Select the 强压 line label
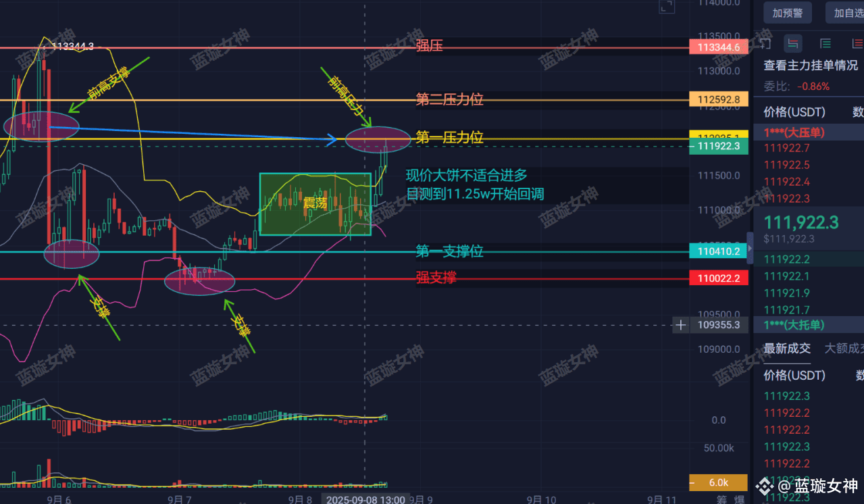The image size is (864, 504). [x=430, y=46]
